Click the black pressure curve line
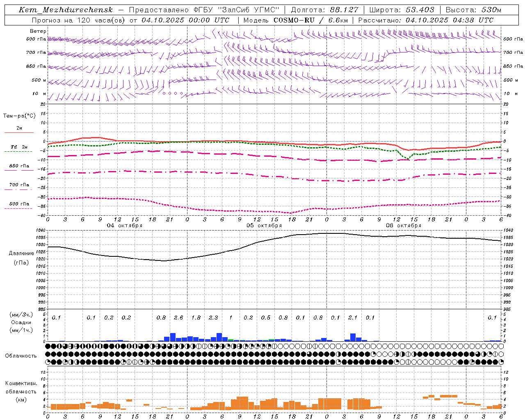The height and width of the screenshot is (420, 525). [x=275, y=240]
